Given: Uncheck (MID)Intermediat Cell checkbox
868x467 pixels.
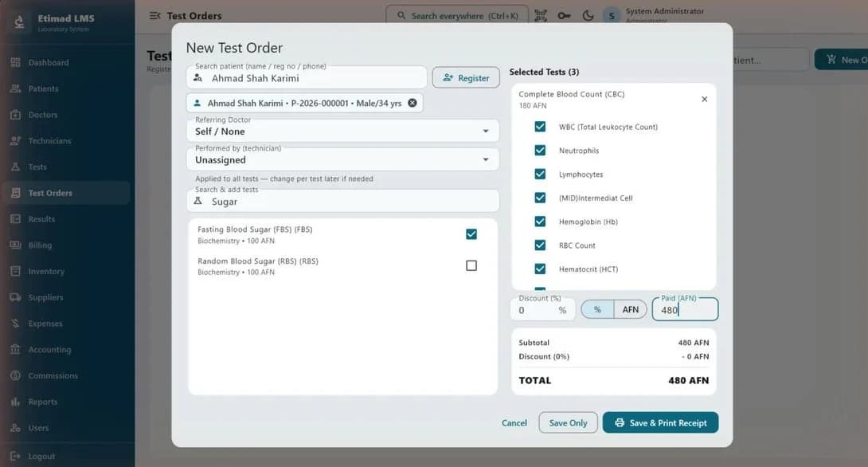Looking at the screenshot, I should point(540,198).
